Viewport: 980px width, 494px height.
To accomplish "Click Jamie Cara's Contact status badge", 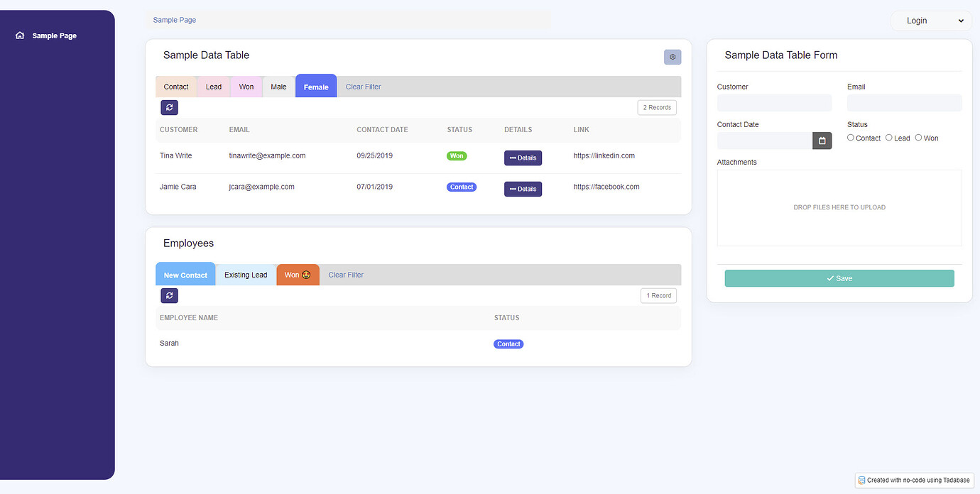I will (x=462, y=187).
